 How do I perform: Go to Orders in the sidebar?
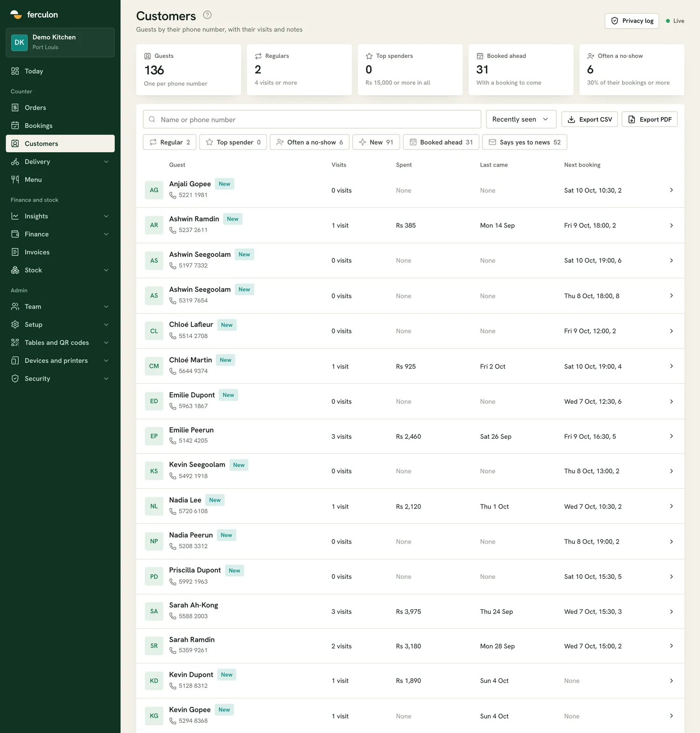60,107
